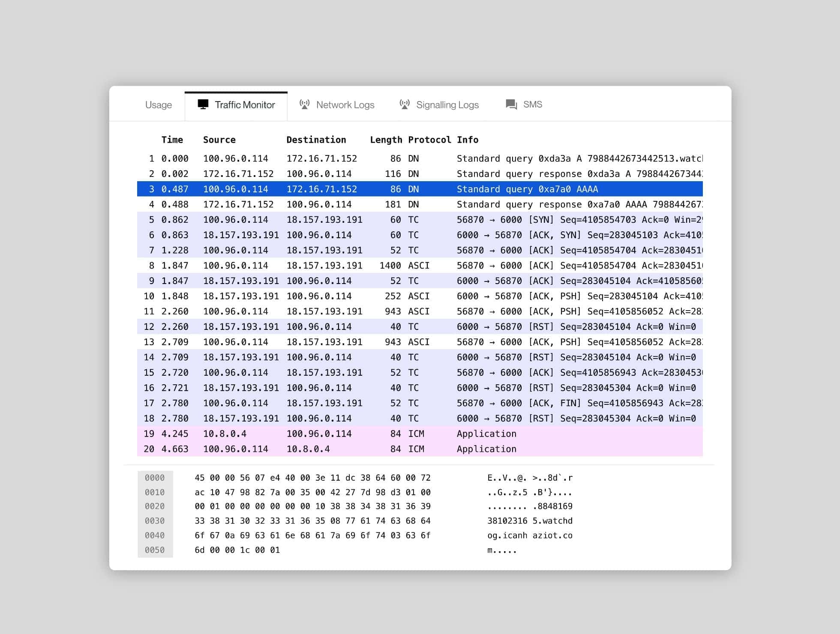Select packet 8 with 1400 byte length

click(386, 265)
